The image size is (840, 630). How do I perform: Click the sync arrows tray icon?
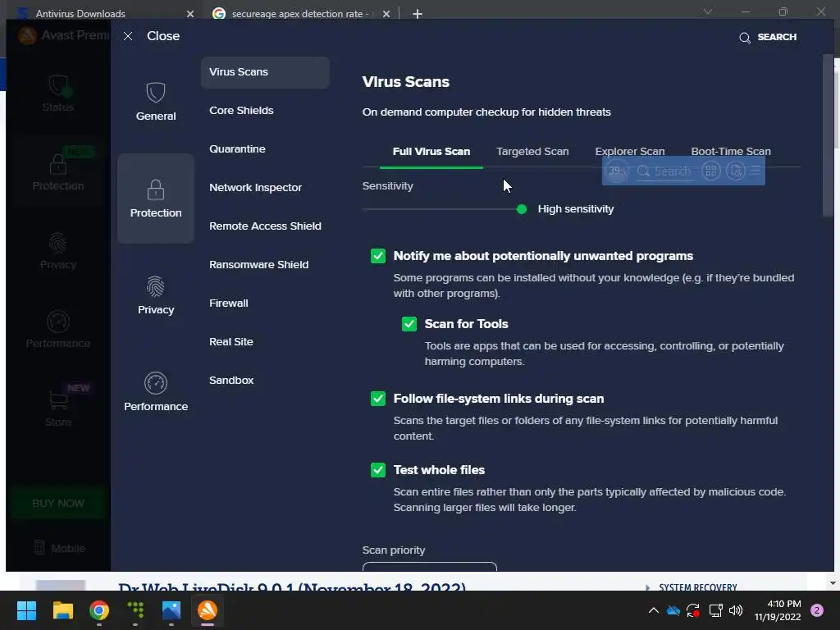pyautogui.click(x=693, y=610)
